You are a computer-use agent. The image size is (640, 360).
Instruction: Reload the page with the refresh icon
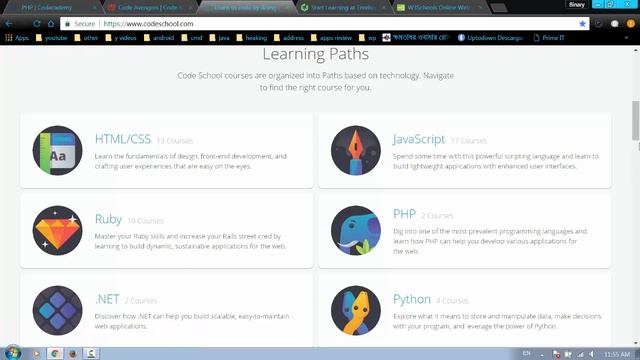coord(36,24)
